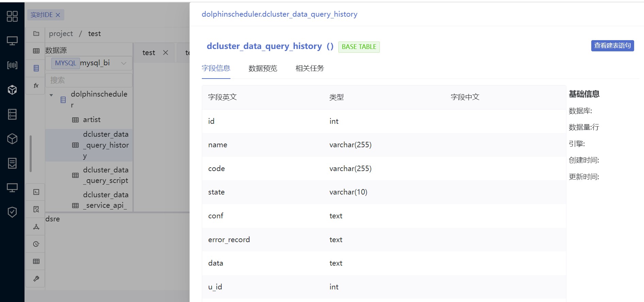Click the shield check icon in the dark sidebar

[x=12, y=212]
